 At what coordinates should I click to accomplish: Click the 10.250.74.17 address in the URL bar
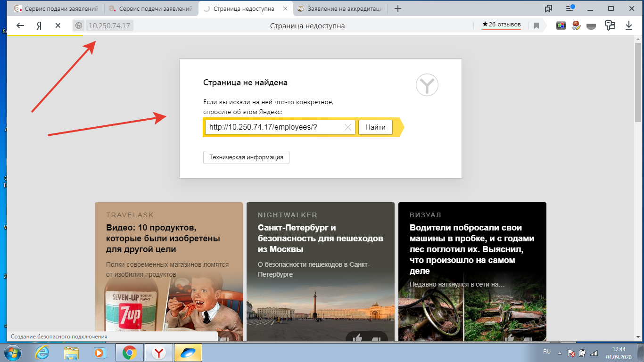(x=109, y=26)
